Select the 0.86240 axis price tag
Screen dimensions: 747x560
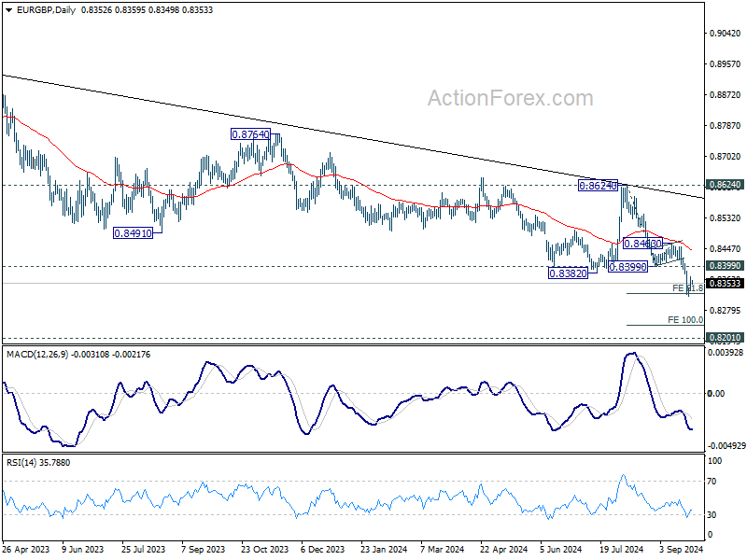click(x=726, y=185)
